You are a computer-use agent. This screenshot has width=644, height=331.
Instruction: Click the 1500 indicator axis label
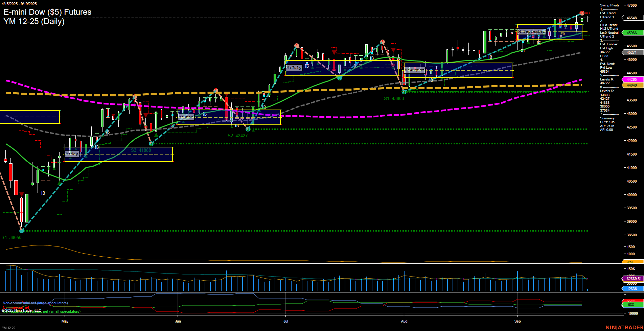click(631, 247)
